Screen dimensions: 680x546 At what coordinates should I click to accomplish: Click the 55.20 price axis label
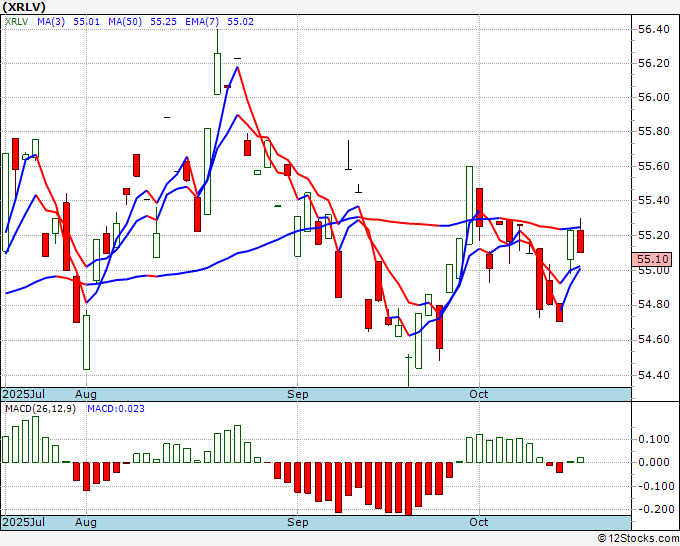pos(654,235)
